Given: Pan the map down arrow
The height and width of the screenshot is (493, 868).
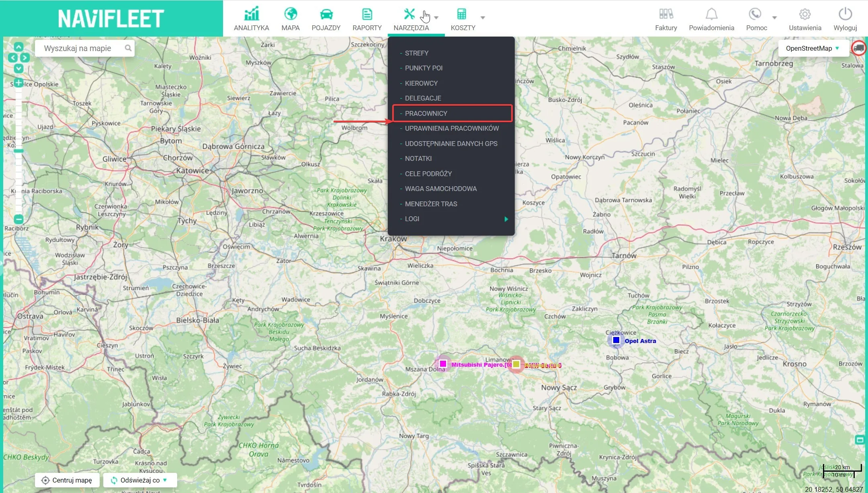Looking at the screenshot, I should point(18,68).
